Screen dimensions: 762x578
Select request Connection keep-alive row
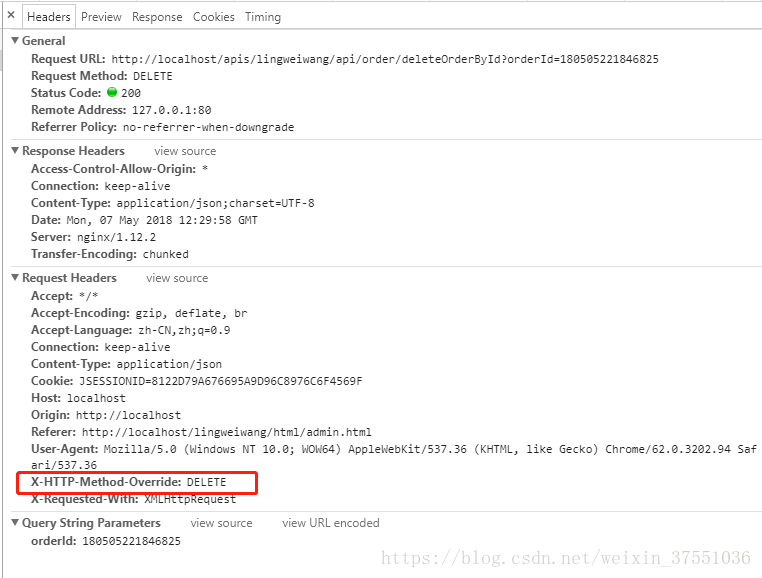(x=101, y=347)
